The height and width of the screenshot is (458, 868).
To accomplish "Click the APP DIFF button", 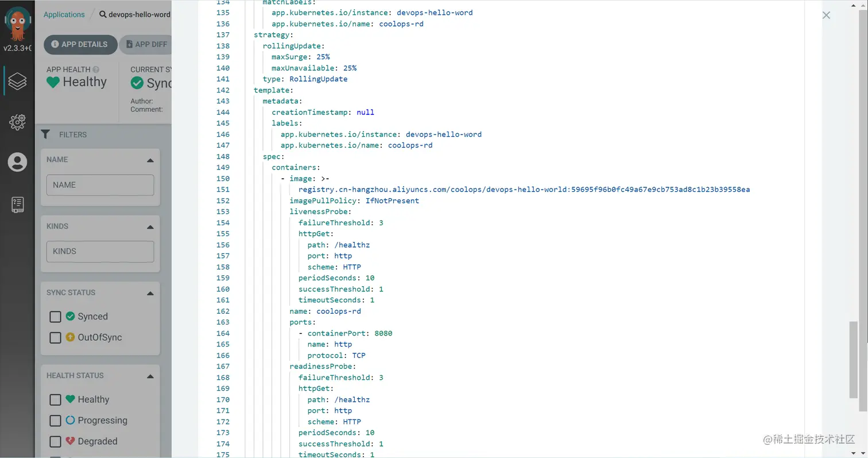I will (146, 44).
